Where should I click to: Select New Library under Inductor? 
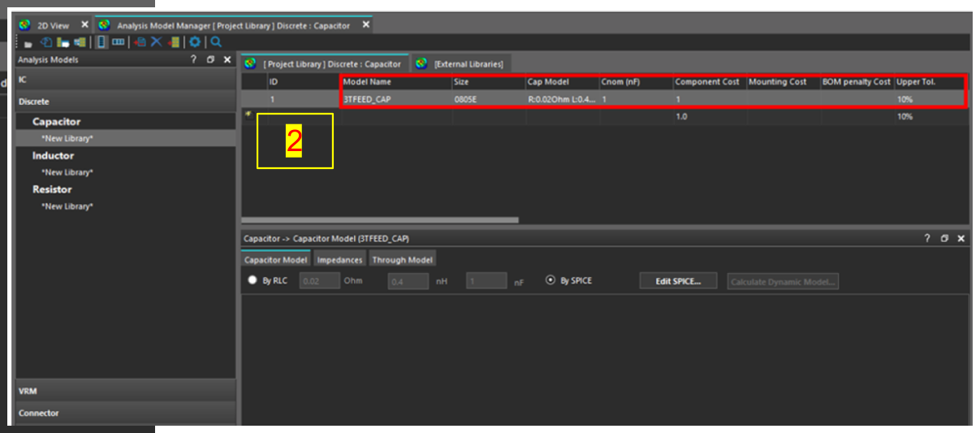(67, 172)
